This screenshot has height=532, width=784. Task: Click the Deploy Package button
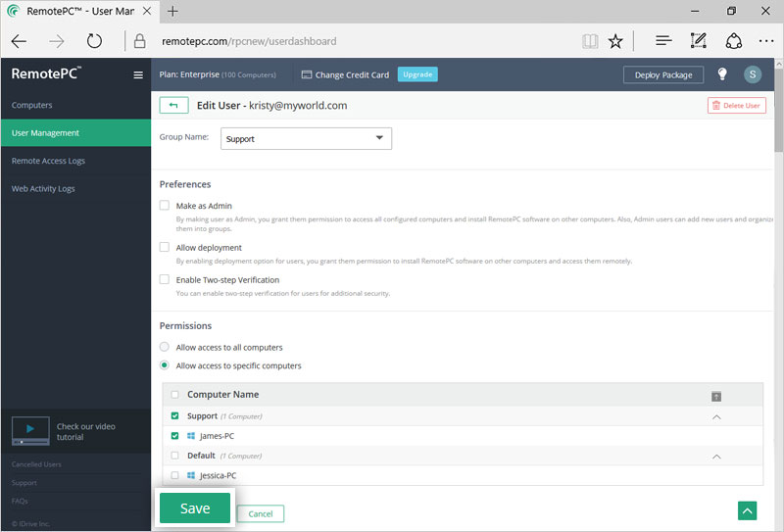pos(663,75)
